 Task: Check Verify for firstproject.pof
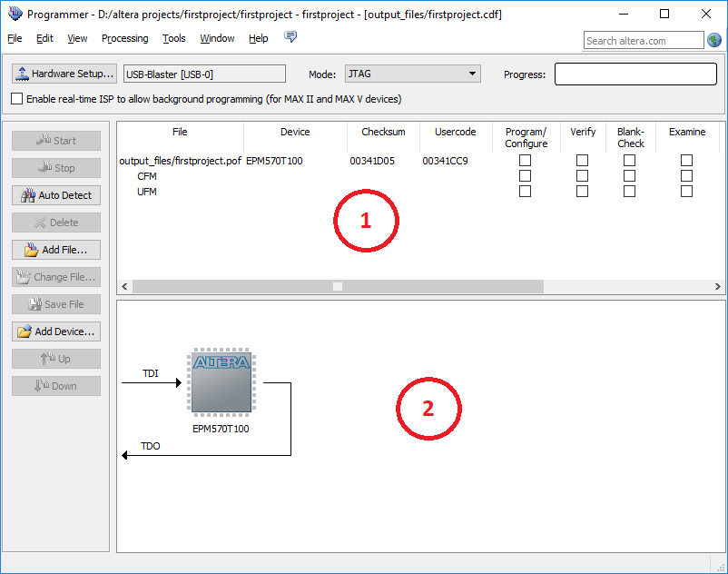(x=582, y=160)
